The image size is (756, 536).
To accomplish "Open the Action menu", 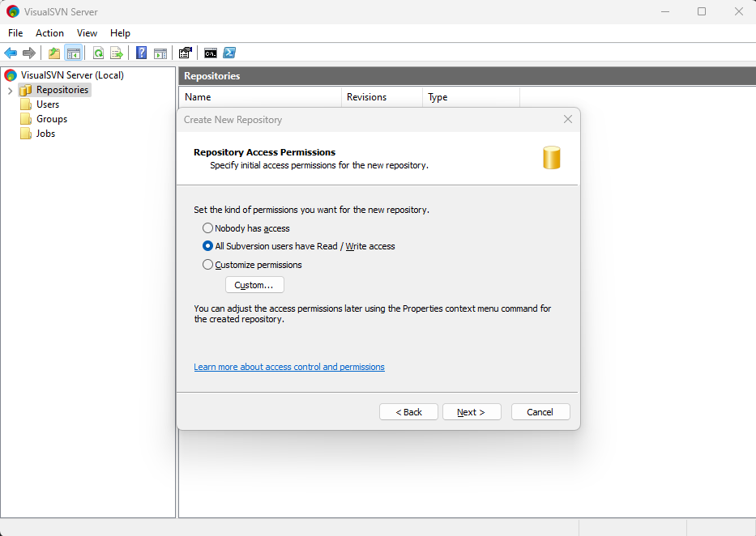I will point(49,33).
